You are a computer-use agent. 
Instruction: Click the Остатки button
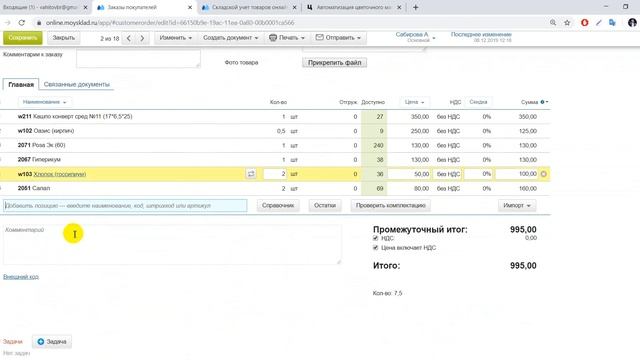(x=325, y=206)
